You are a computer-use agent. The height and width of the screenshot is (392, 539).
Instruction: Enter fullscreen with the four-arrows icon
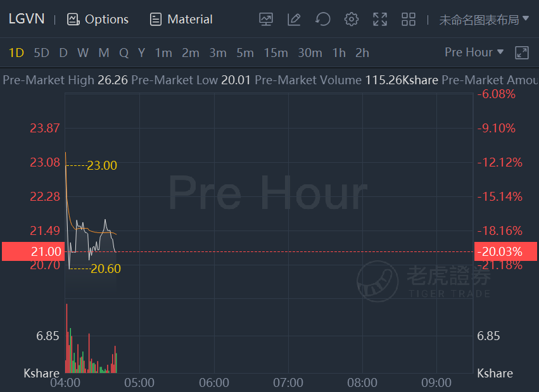pyautogui.click(x=380, y=20)
